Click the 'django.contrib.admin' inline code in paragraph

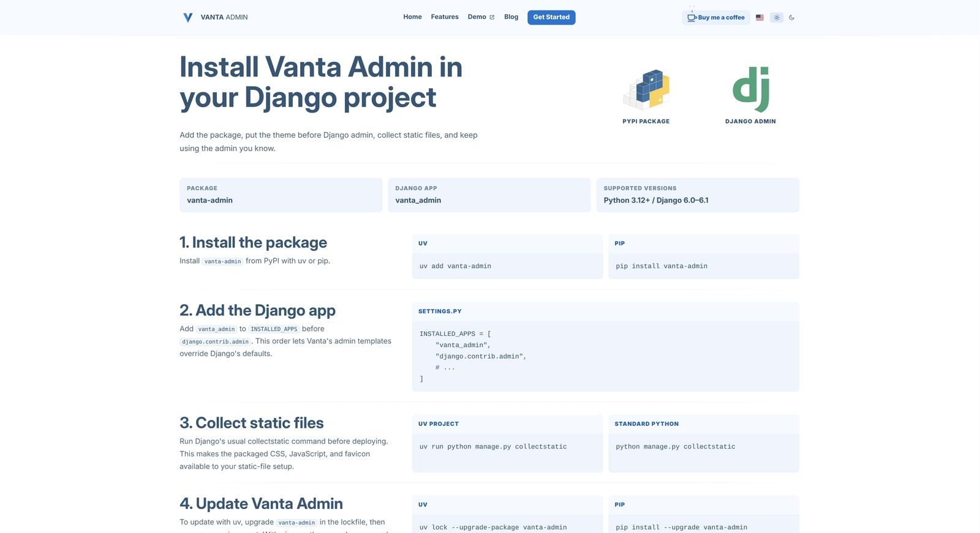pos(216,341)
